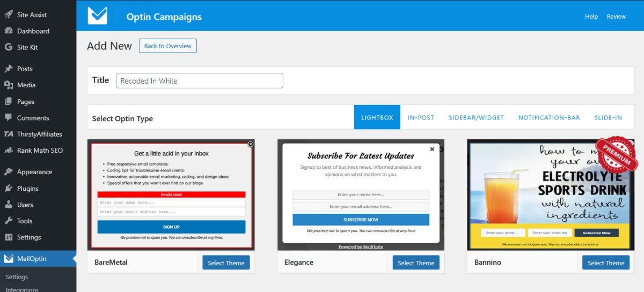Select the SIDEBAR/WIDGET optin type tab

[476, 117]
